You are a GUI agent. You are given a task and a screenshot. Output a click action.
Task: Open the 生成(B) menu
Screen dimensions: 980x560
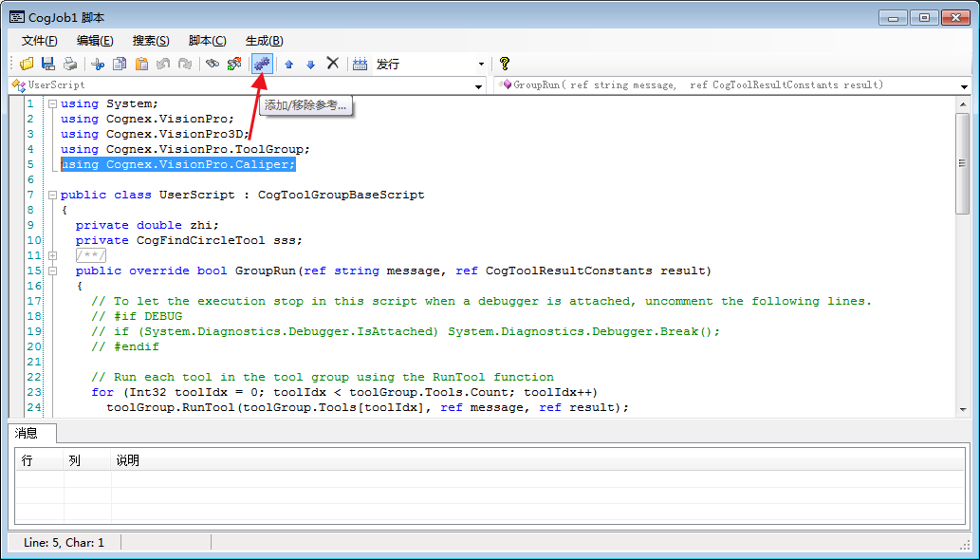[x=264, y=40]
